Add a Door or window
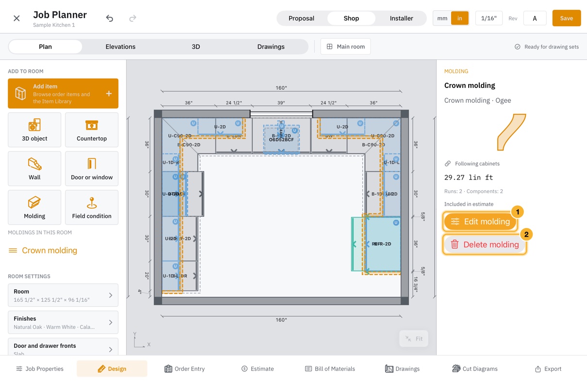The height and width of the screenshot is (392, 587). (92, 169)
